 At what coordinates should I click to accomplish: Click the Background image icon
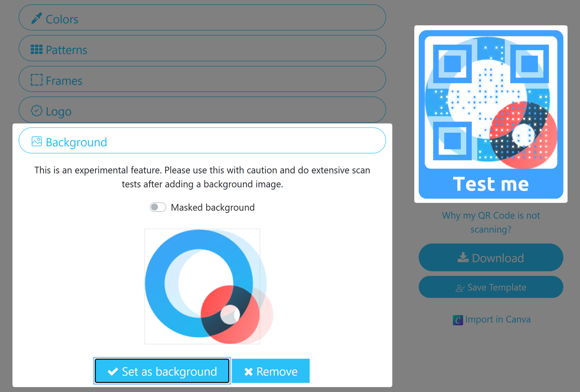point(36,141)
